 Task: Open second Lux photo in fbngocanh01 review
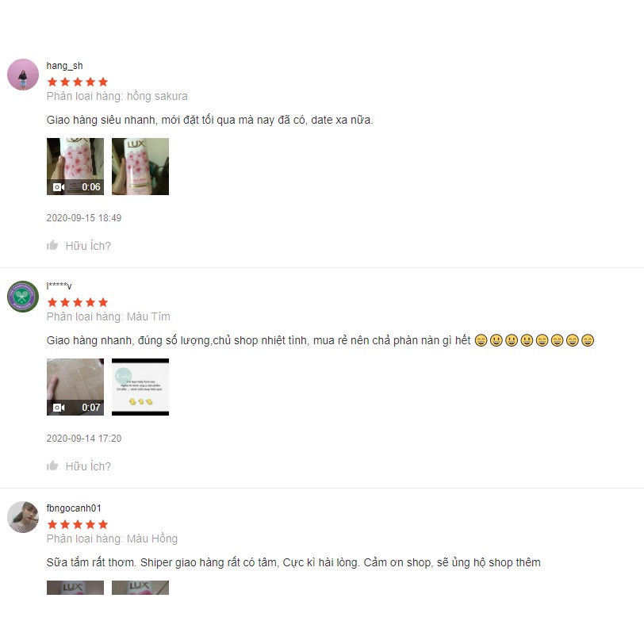point(140,588)
